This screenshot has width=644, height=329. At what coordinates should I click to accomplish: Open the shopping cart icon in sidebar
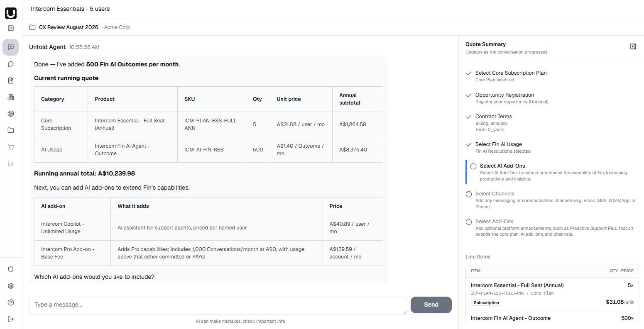coord(11,147)
